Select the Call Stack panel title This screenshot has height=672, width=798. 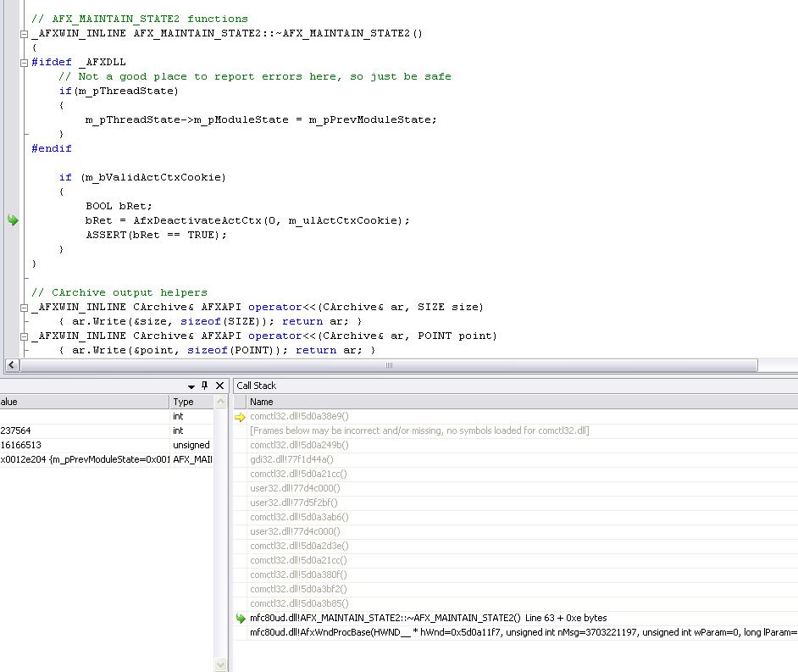tap(257, 386)
